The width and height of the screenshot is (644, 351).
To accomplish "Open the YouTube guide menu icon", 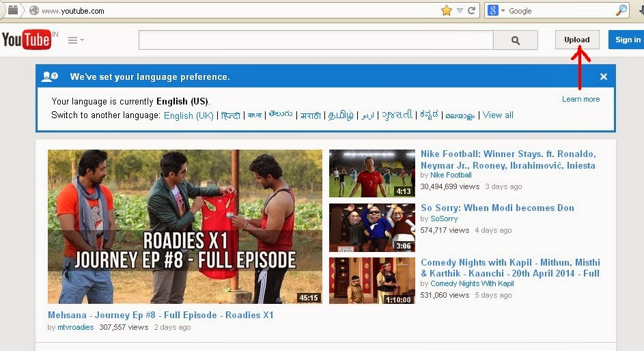I will pos(76,40).
